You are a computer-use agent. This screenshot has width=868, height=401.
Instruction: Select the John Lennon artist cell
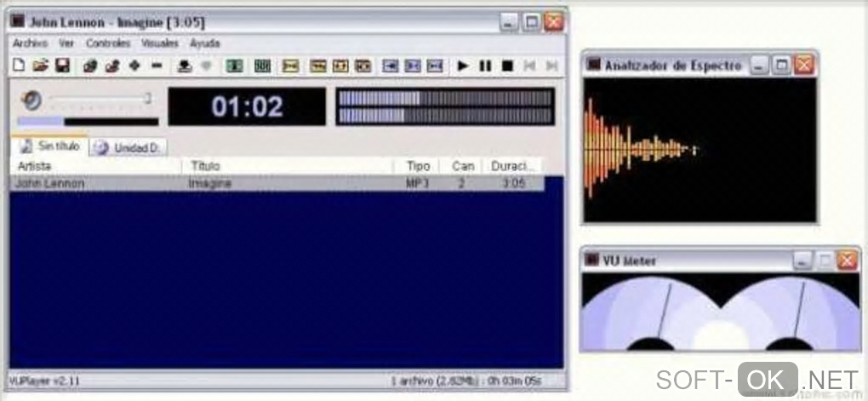point(50,183)
